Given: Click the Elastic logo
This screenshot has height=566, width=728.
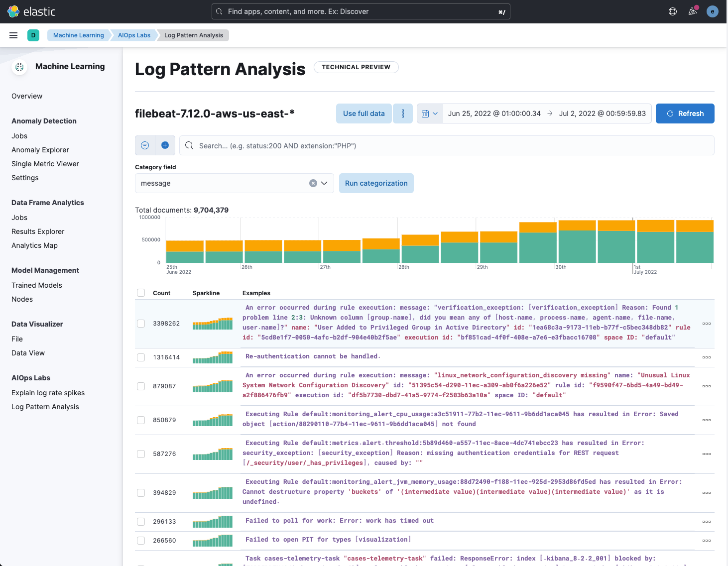Looking at the screenshot, I should coord(31,11).
